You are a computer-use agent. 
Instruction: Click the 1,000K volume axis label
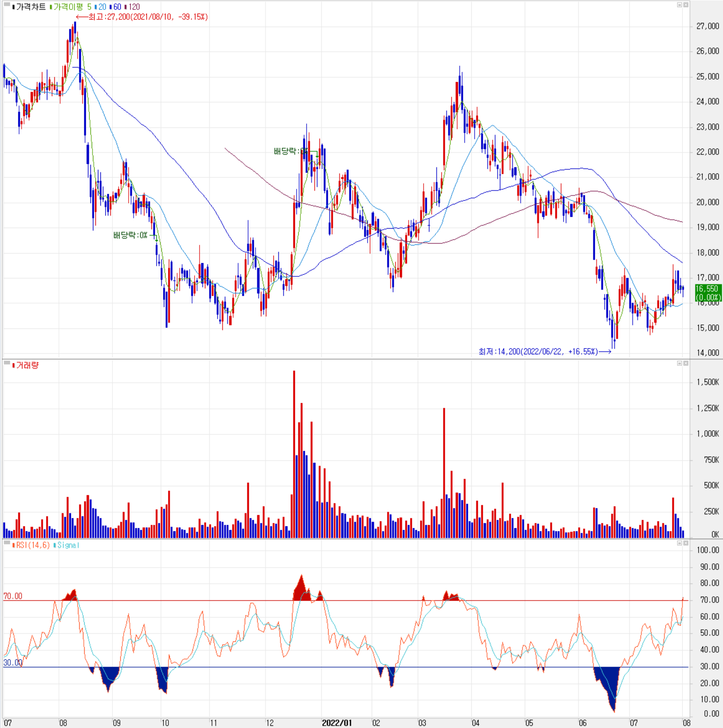[x=708, y=433]
